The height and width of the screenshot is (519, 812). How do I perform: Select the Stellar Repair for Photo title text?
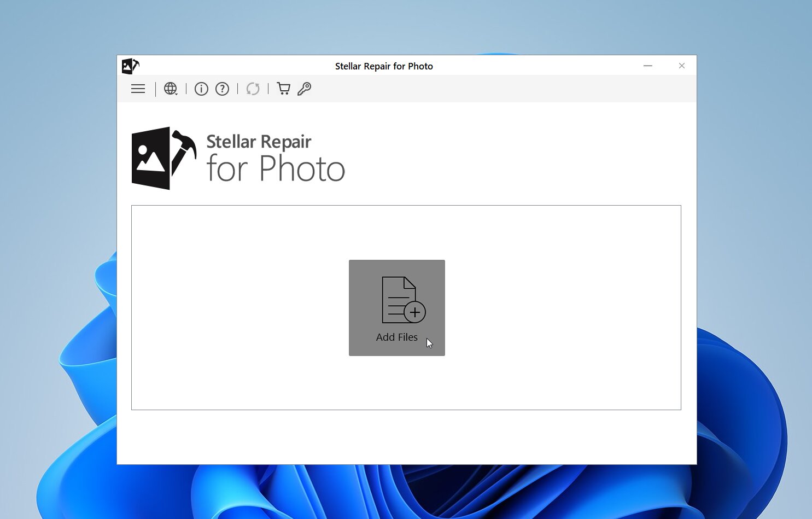point(384,66)
